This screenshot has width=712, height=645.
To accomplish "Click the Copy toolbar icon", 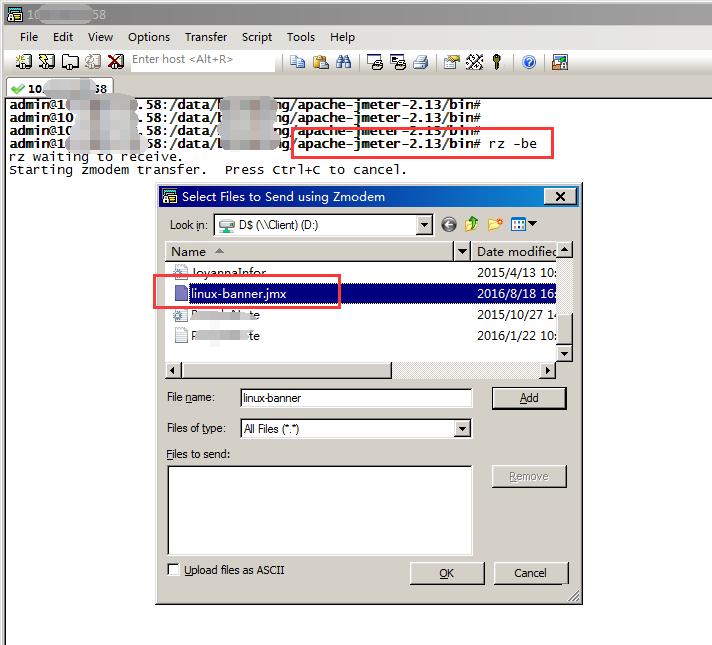I will 297,61.
